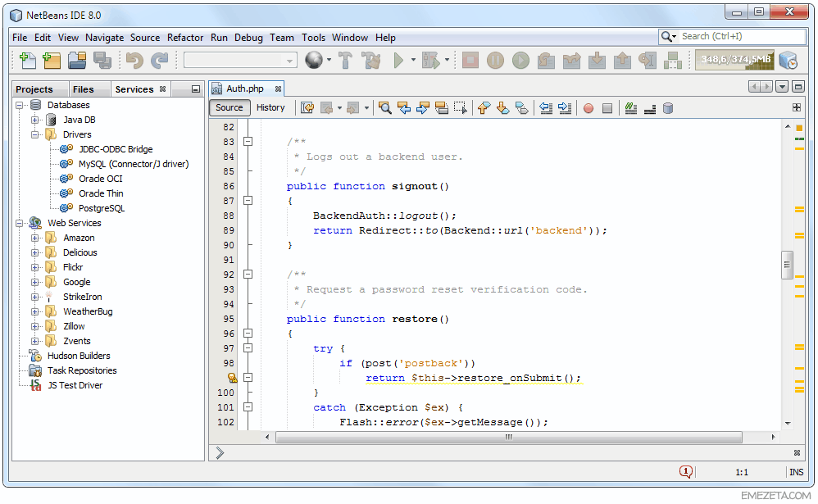Collapse the Web Services node
This screenshot has height=504, width=818.
coord(20,223)
